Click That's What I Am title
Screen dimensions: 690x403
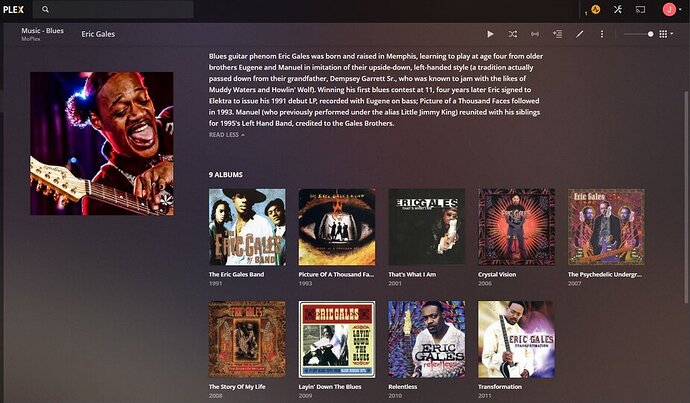click(x=412, y=274)
